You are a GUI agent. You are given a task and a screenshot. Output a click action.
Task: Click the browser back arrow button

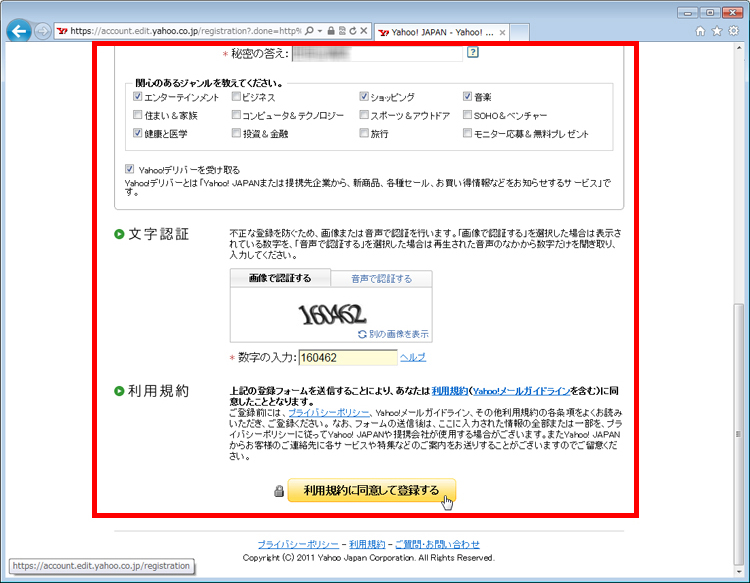[x=19, y=32]
